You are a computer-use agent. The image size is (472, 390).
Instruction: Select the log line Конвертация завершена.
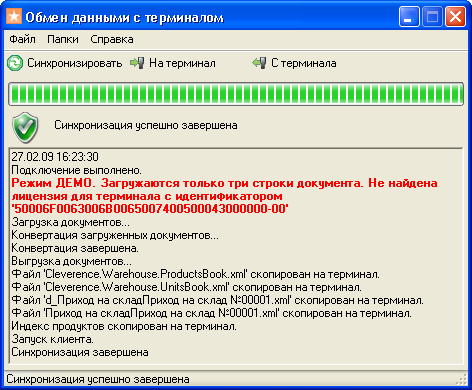[x=75, y=248]
